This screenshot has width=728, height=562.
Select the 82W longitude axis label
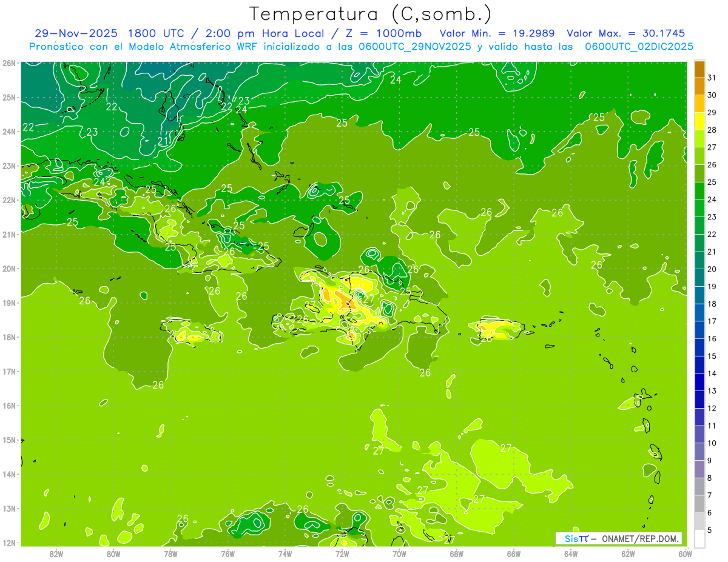point(56,554)
